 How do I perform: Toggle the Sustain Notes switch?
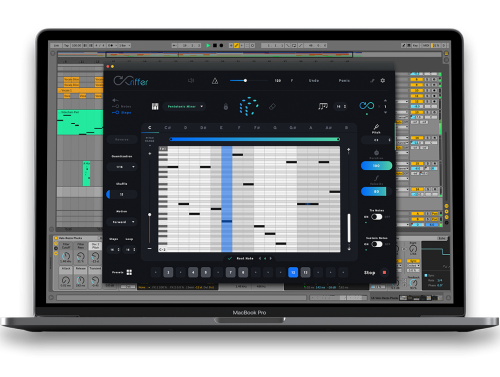point(377,244)
